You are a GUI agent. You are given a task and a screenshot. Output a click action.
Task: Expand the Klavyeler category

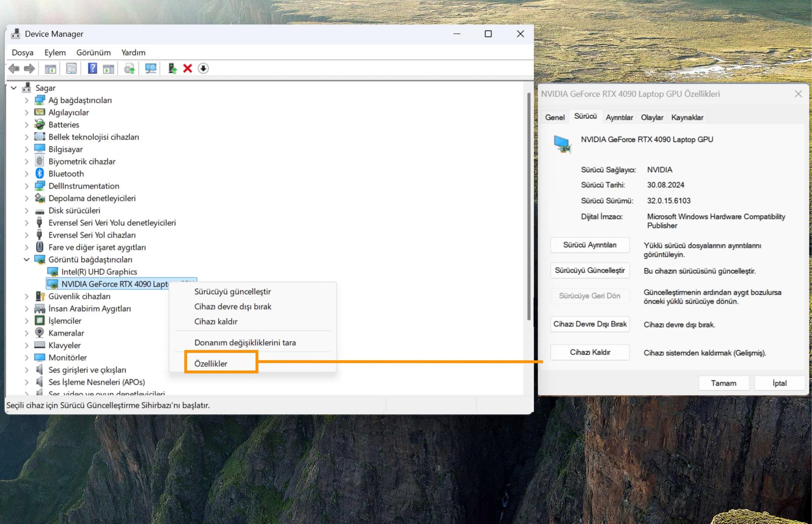click(27, 345)
